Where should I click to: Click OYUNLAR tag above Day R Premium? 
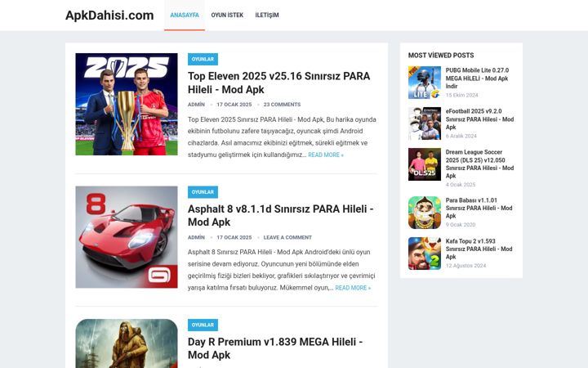click(203, 325)
